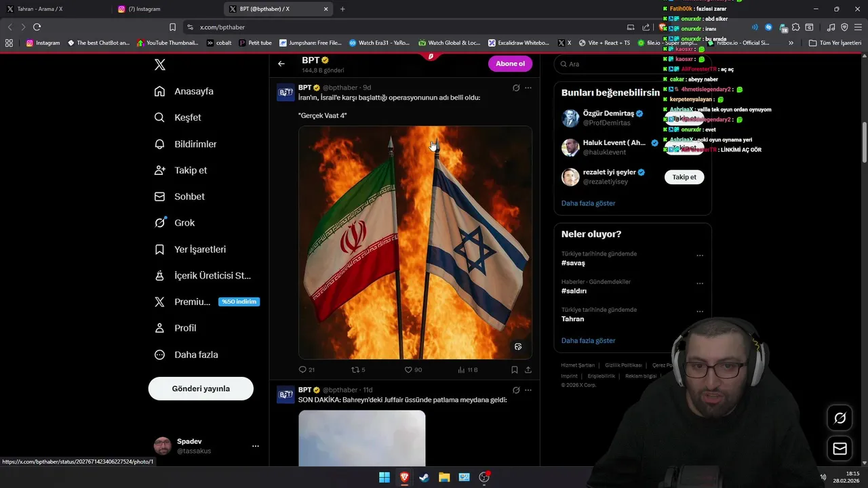Open Yer İşaretleri bookmarks in sidebar

pos(190,249)
